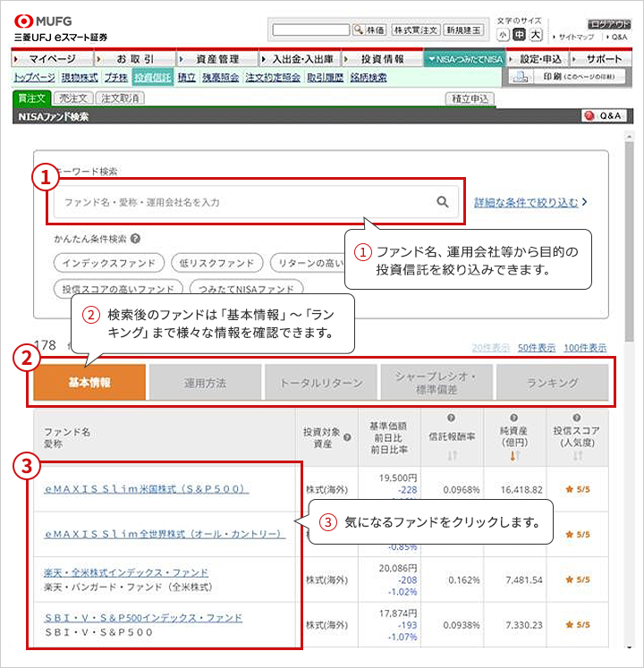The width and height of the screenshot is (644, 668).
Task: Select the 買注文 tab
Action: 32,98
